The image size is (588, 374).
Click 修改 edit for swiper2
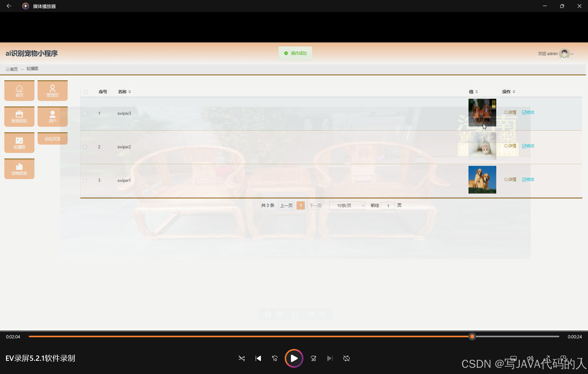(528, 146)
